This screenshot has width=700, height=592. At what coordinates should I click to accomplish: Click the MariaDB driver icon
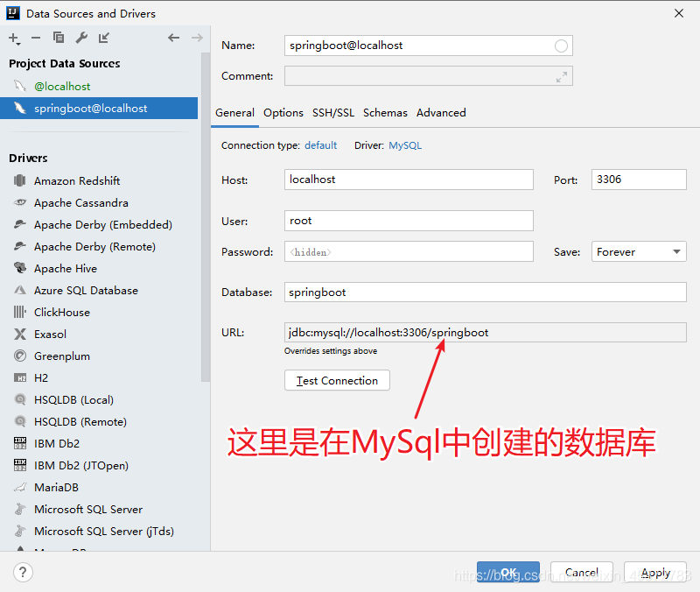(19, 487)
